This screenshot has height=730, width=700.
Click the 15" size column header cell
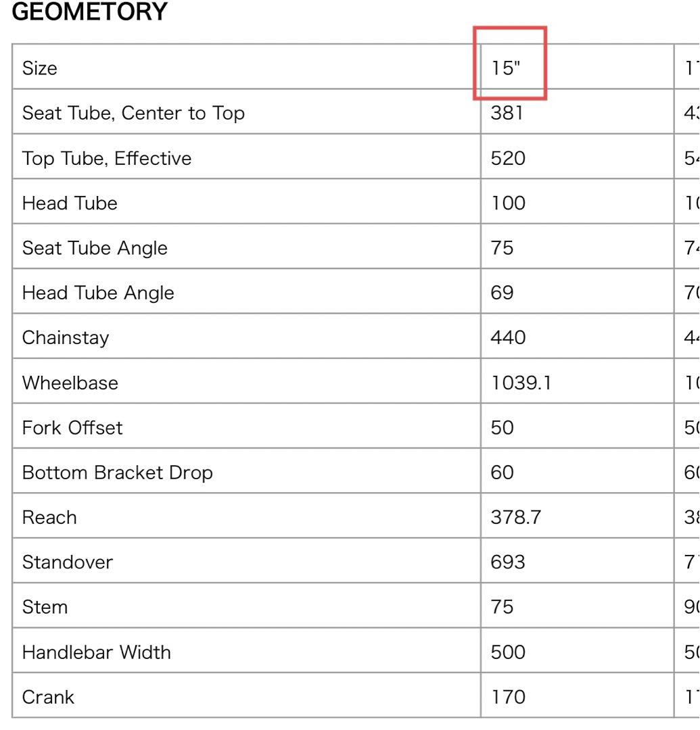tap(505, 68)
